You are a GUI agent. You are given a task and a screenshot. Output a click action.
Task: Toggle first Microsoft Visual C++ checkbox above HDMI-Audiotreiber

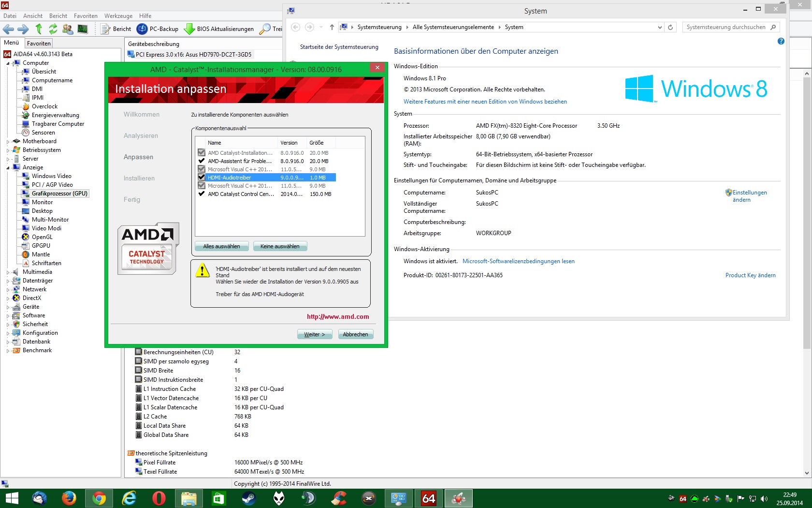[x=202, y=169]
